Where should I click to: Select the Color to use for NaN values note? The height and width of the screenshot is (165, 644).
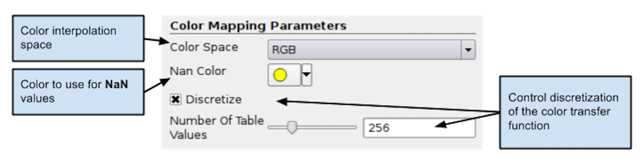[78, 91]
